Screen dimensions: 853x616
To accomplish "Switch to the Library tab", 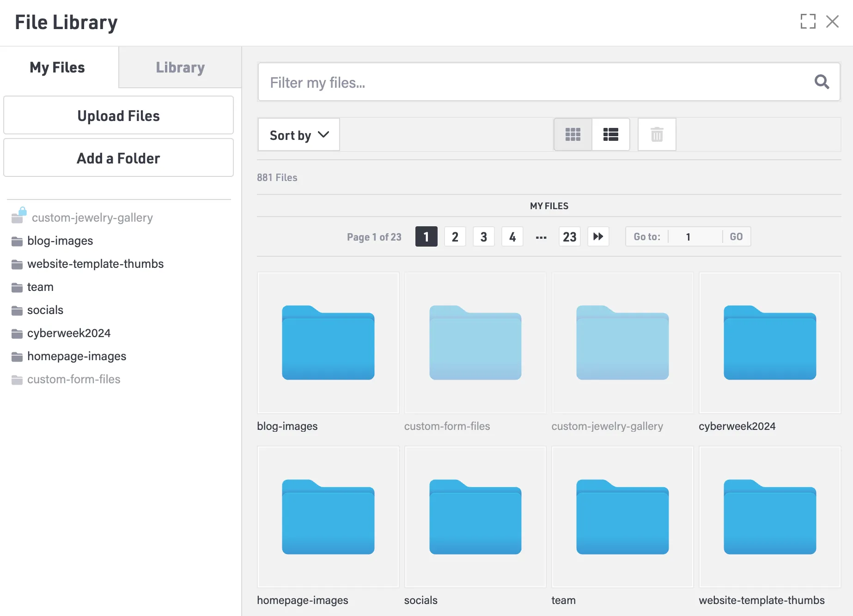I will pos(180,67).
